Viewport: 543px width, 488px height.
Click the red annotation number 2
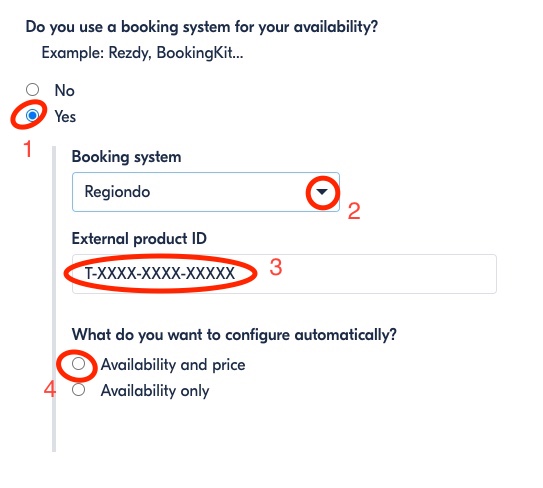click(354, 211)
